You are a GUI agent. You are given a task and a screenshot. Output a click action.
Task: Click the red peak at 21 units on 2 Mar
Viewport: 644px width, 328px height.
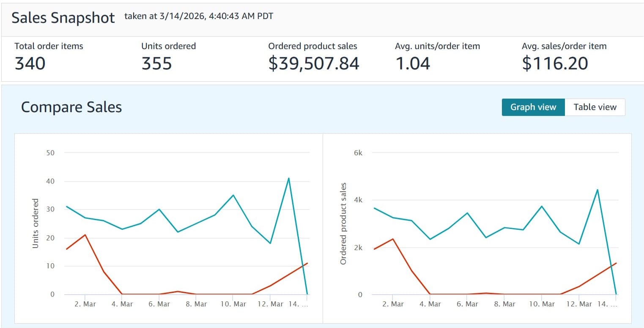point(85,235)
